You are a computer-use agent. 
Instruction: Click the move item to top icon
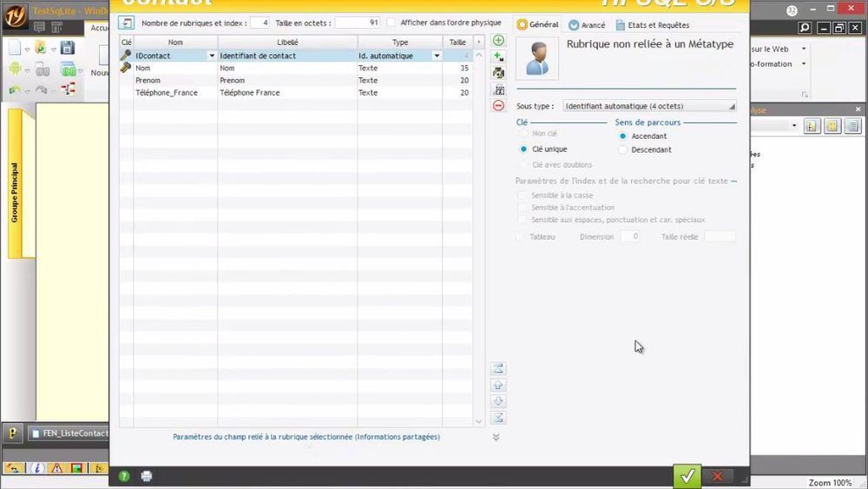coord(497,368)
